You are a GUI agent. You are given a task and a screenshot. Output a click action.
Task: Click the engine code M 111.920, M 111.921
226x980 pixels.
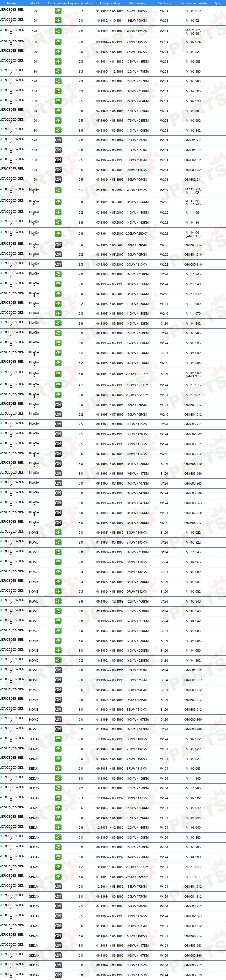tap(193, 191)
